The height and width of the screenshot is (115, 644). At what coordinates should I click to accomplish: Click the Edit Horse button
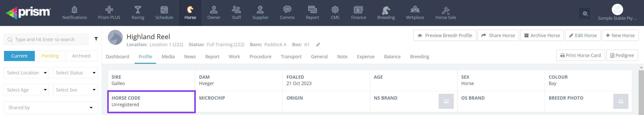(x=583, y=36)
